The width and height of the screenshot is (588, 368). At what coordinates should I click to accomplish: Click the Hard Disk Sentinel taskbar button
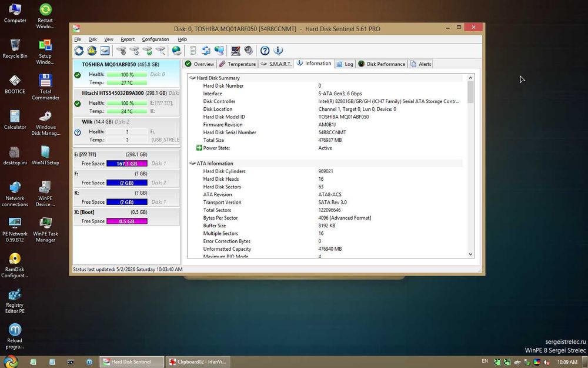(x=132, y=362)
